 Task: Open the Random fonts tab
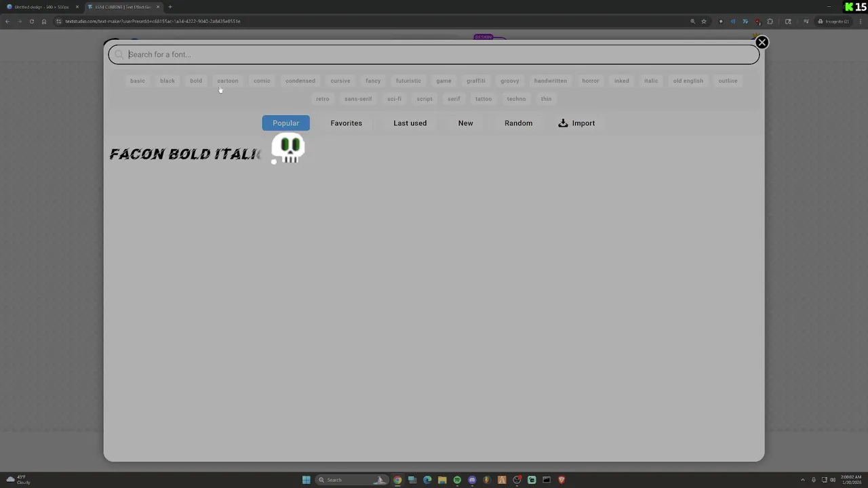(x=519, y=123)
